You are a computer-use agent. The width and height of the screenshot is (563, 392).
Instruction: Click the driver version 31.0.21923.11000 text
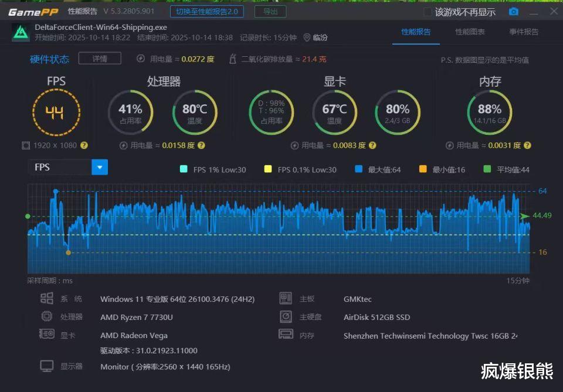pos(149,350)
